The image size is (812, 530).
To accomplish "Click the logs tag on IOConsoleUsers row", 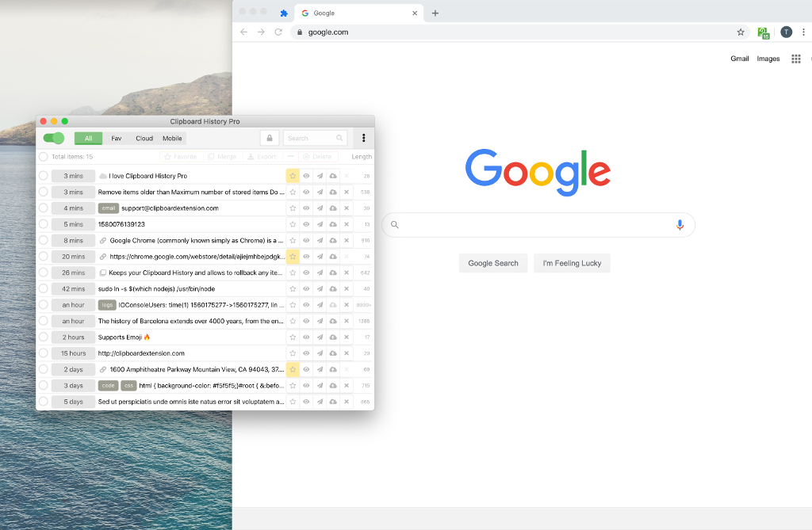I will 107,305.
